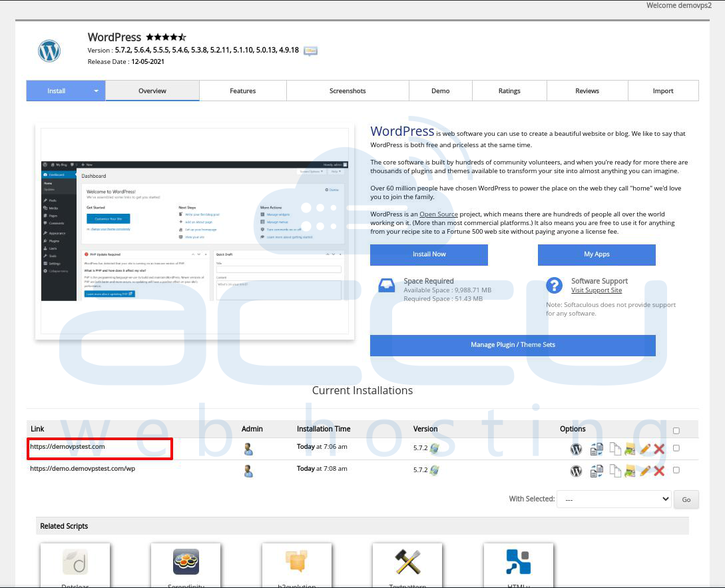Expand the Install tab dropdown arrow
Screen dimensions: 725x588
[x=96, y=91]
